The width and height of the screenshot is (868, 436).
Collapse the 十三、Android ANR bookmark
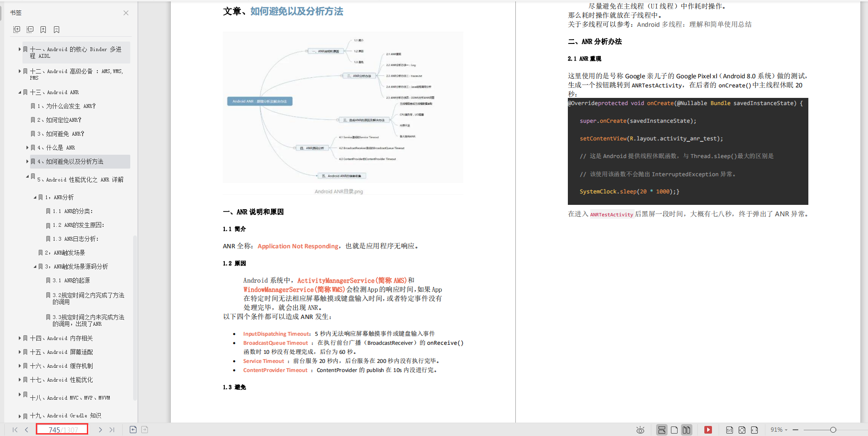(20, 92)
